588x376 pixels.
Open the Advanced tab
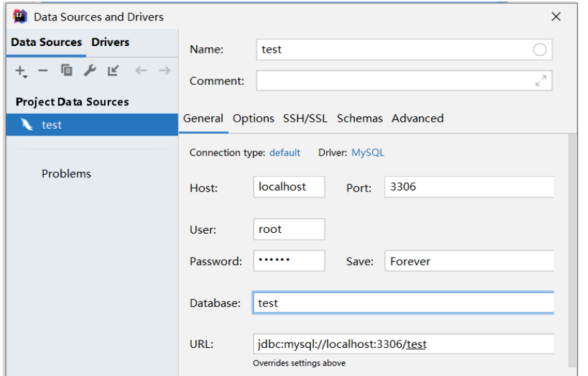pos(417,118)
